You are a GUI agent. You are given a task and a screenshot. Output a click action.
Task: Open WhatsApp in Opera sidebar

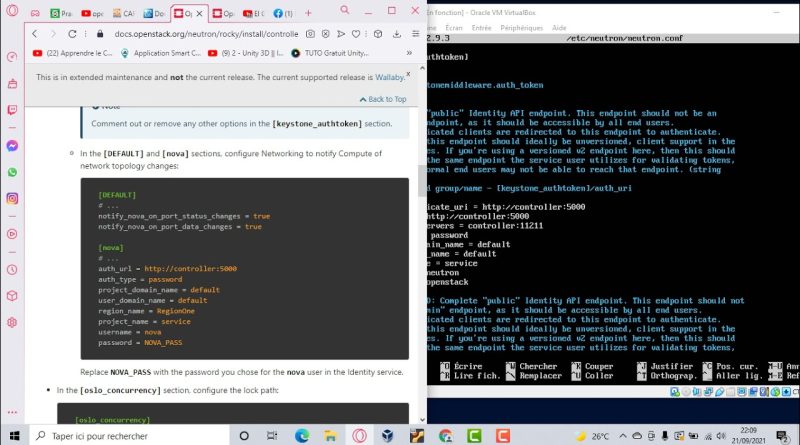[x=12, y=172]
